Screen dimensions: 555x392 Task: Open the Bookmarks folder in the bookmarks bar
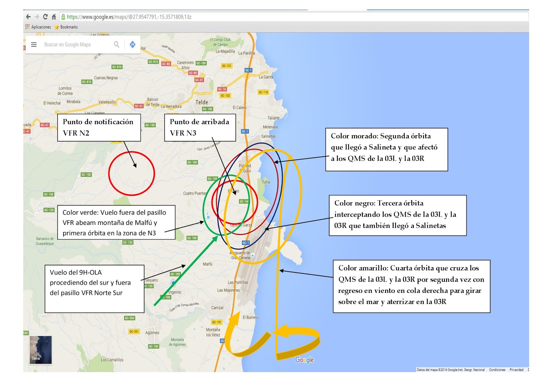[x=66, y=27]
